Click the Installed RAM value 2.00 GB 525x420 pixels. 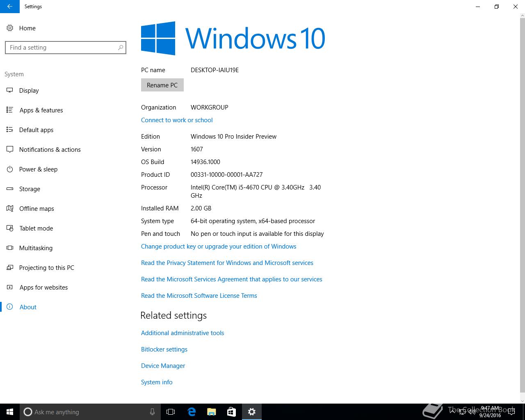(x=201, y=208)
